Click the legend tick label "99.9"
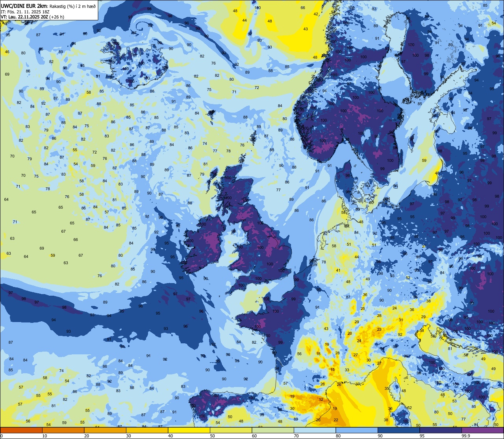 coord(466,436)
